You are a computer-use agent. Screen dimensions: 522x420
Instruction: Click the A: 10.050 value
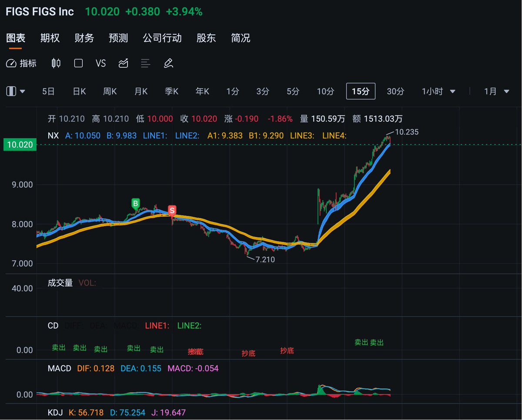pos(84,136)
